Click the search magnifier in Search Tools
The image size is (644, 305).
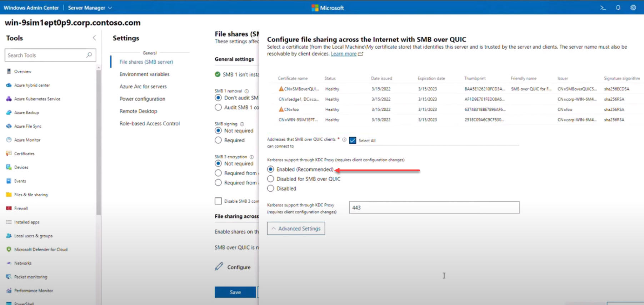pyautogui.click(x=89, y=55)
